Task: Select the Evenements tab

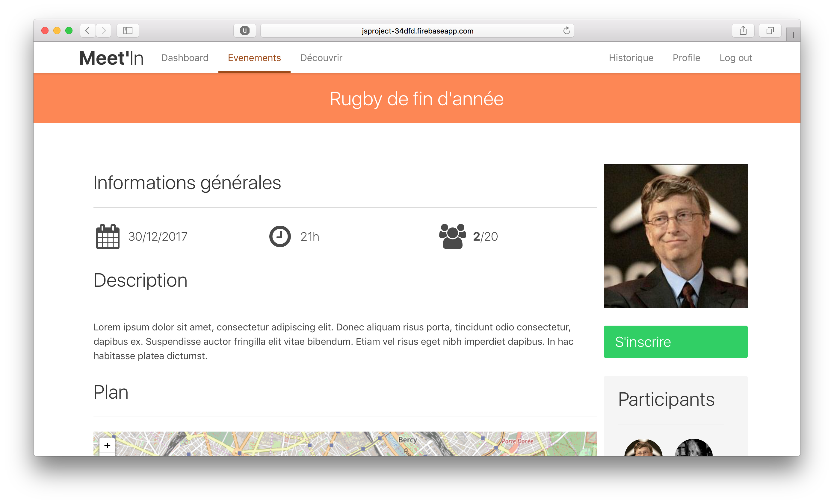Action: click(255, 58)
